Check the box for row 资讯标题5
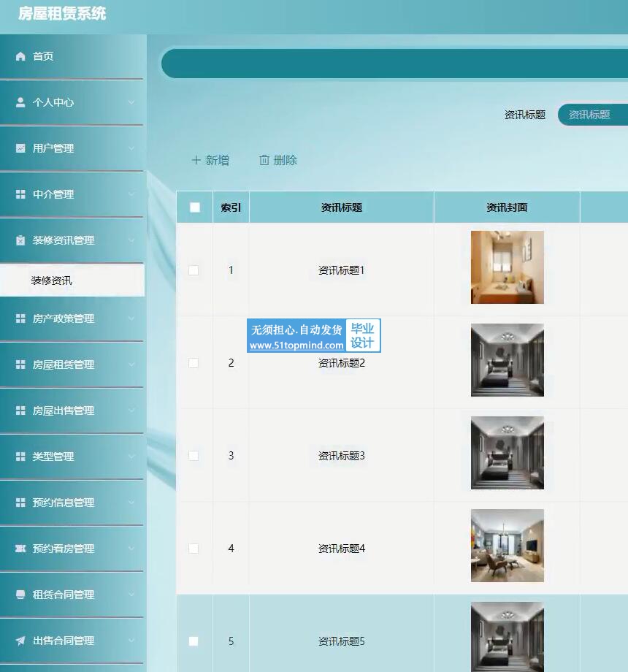 click(x=194, y=641)
